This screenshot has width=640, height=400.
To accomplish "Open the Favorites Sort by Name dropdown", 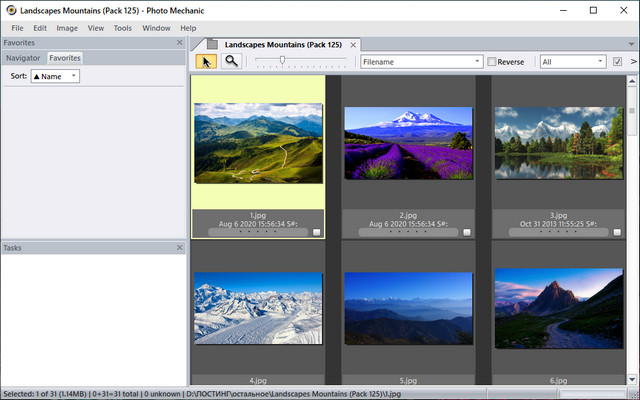I will pos(55,76).
